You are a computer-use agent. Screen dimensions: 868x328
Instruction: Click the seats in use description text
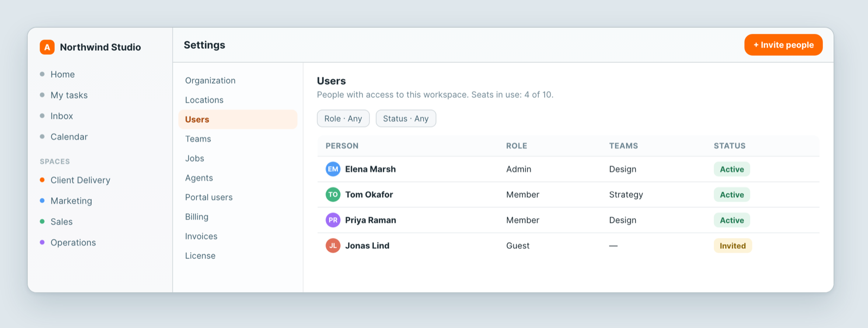click(435, 95)
